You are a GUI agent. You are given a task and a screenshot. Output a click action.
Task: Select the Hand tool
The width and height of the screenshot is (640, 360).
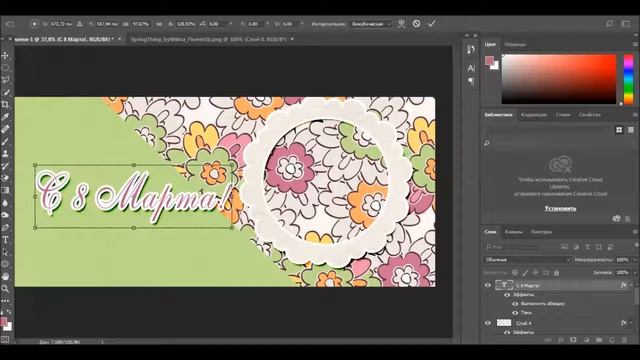pos(5,276)
